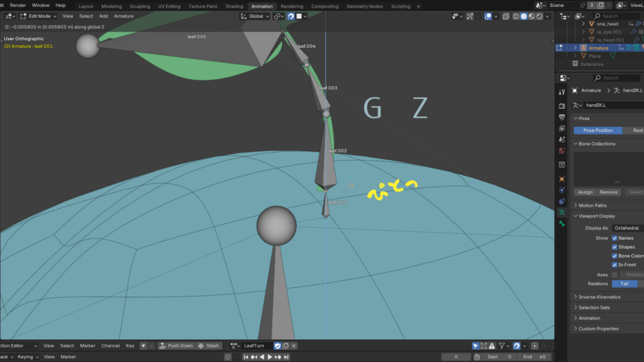644x362 pixels.
Task: Open the Armature data properties tab
Action: coord(562,212)
